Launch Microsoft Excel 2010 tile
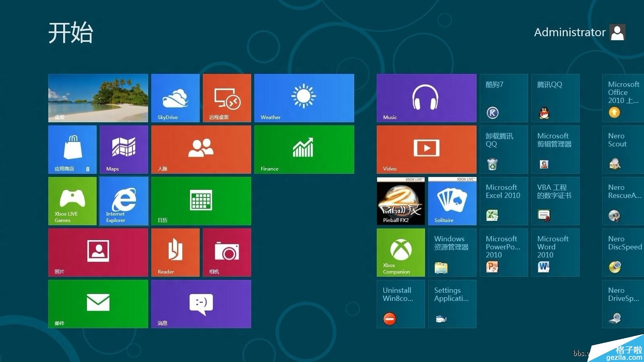644x362 pixels. [504, 201]
